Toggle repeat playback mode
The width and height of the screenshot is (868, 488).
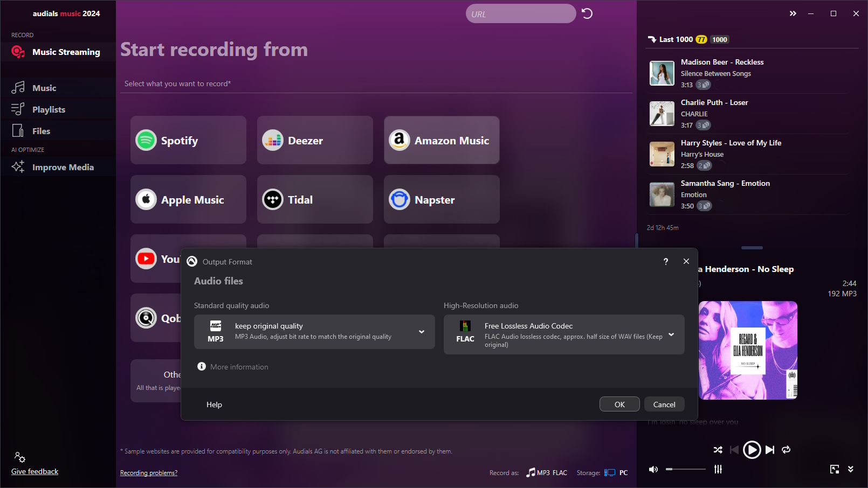tap(786, 450)
